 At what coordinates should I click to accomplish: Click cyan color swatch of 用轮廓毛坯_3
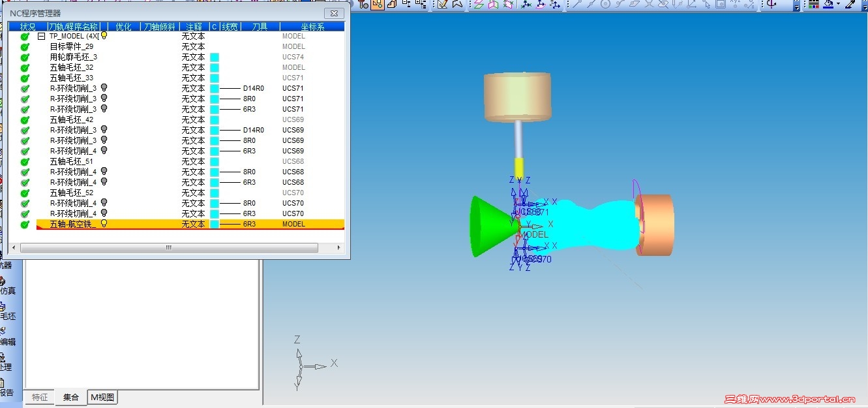click(x=215, y=57)
